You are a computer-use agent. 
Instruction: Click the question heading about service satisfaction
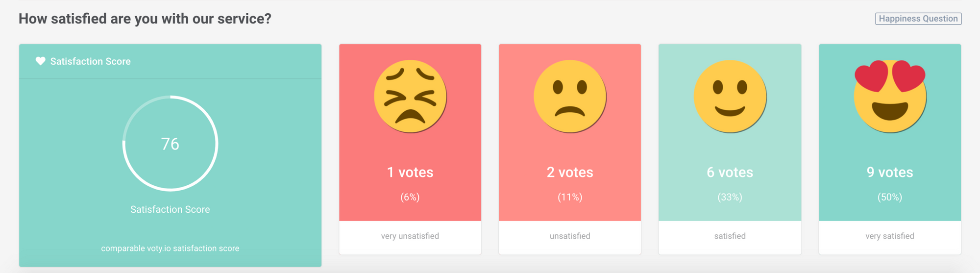tap(145, 19)
